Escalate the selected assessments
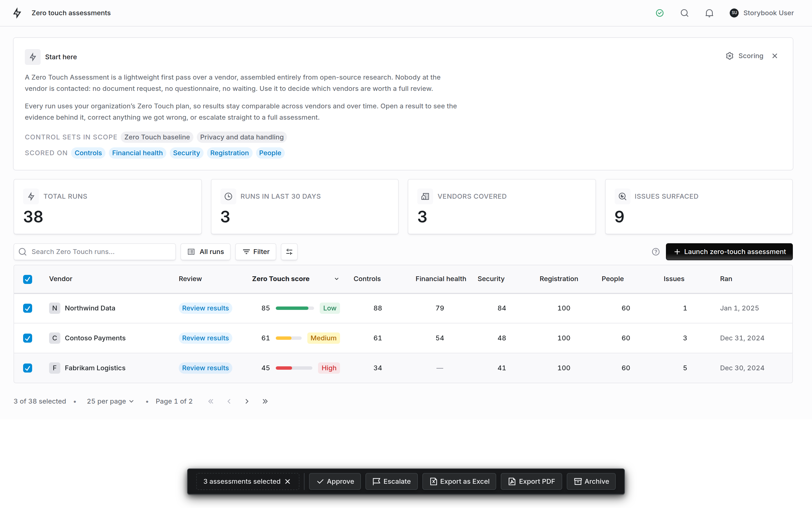Image resolution: width=812 pixels, height=508 pixels. pyautogui.click(x=391, y=481)
